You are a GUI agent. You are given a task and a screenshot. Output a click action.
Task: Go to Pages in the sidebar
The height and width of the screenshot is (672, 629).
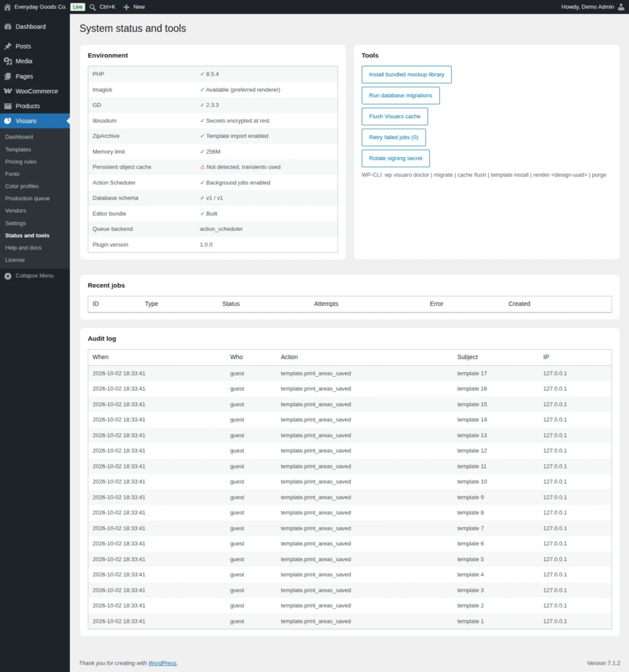[24, 76]
